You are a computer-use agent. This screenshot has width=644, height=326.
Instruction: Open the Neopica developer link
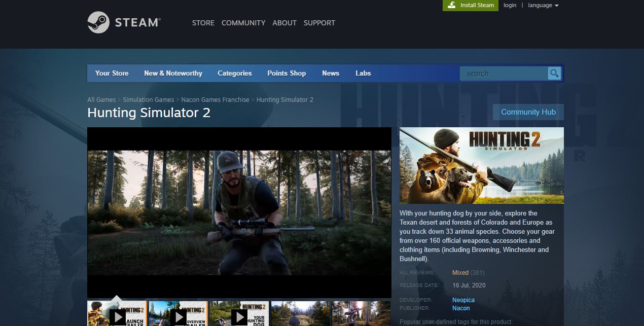coord(463,300)
